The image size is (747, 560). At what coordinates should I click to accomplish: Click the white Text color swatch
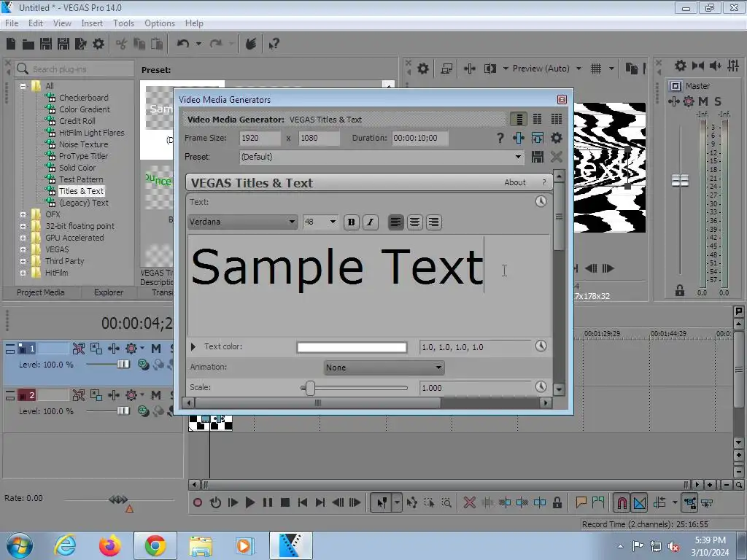[352, 347]
